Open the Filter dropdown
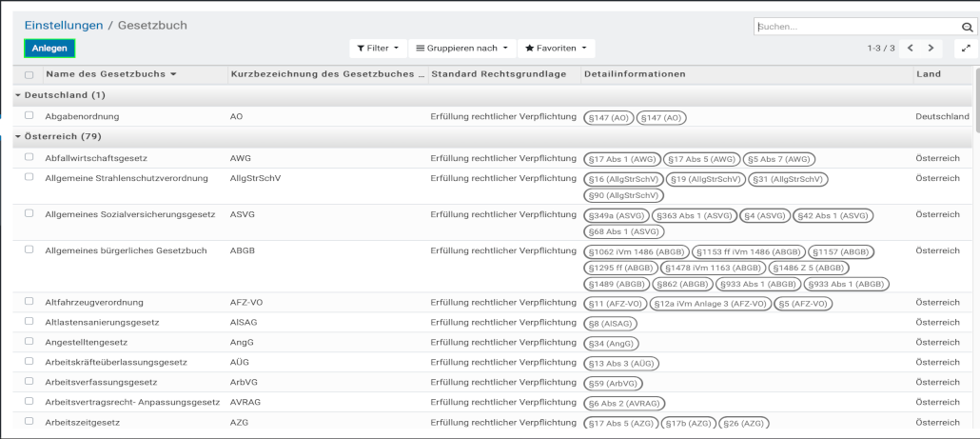The image size is (980, 439). point(379,48)
